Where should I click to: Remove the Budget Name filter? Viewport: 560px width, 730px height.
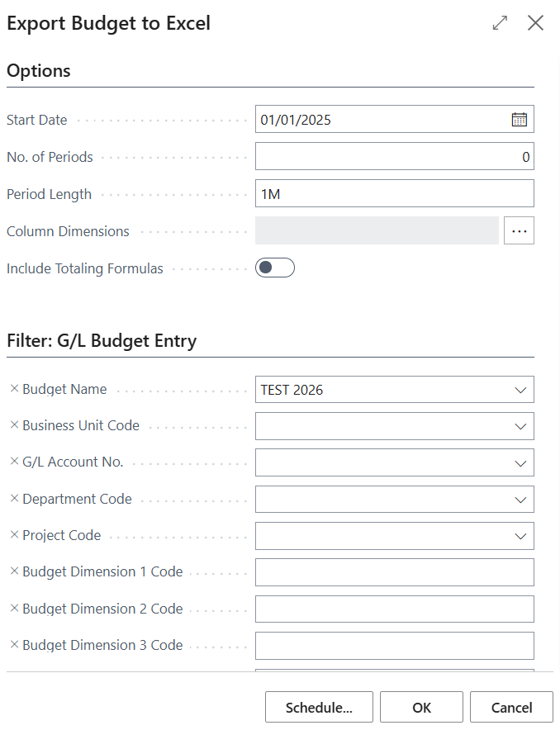click(x=14, y=389)
